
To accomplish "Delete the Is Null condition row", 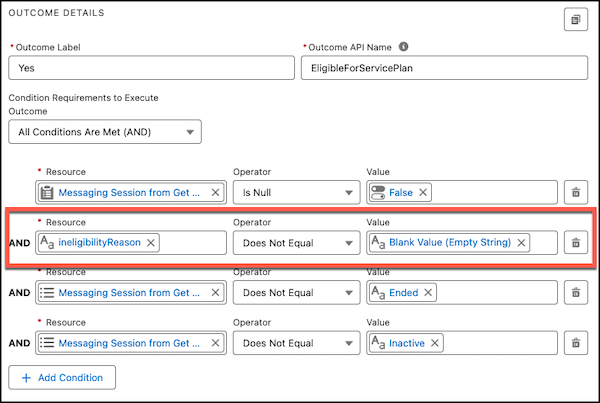I will 576,192.
